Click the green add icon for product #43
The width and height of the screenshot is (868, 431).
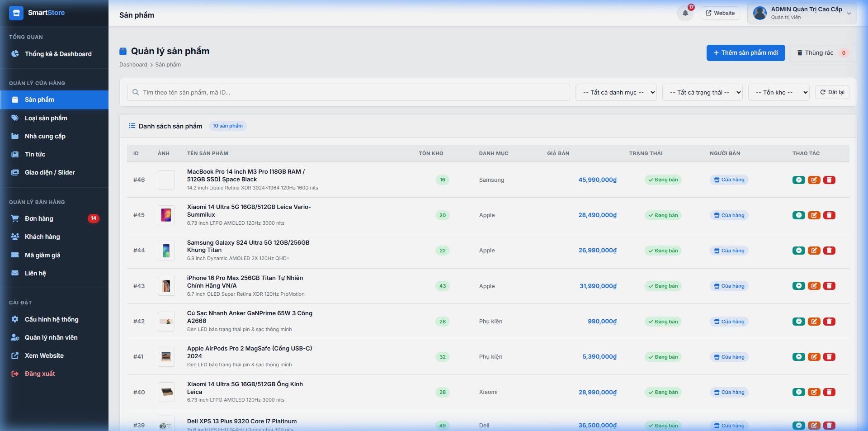(x=799, y=286)
